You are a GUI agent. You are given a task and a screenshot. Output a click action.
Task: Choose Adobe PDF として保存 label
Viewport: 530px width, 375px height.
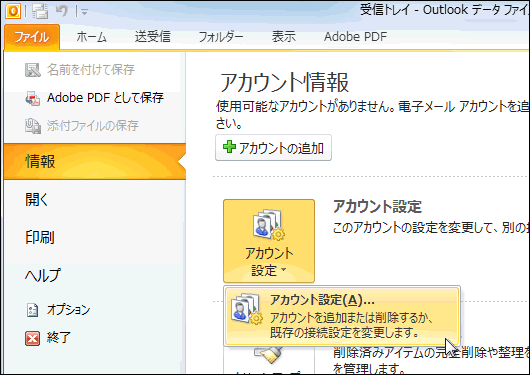105,98
